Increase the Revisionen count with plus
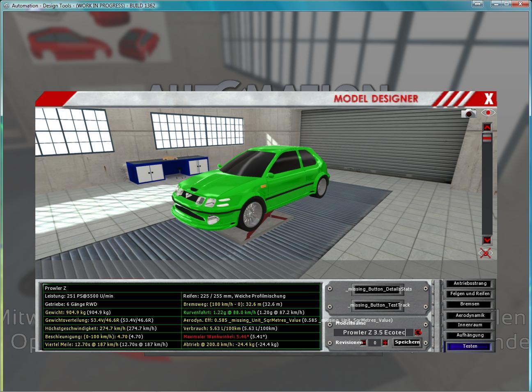This screenshot has width=532, height=392. click(385, 343)
